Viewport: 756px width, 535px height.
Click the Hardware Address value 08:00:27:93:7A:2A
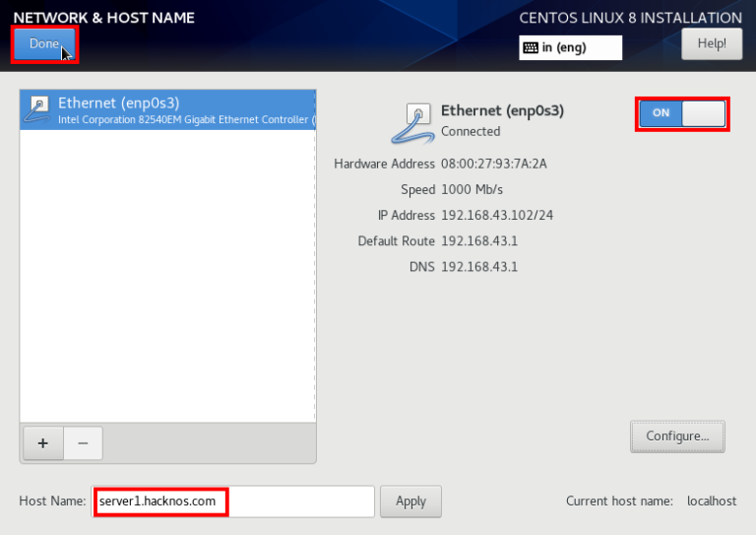(x=493, y=164)
